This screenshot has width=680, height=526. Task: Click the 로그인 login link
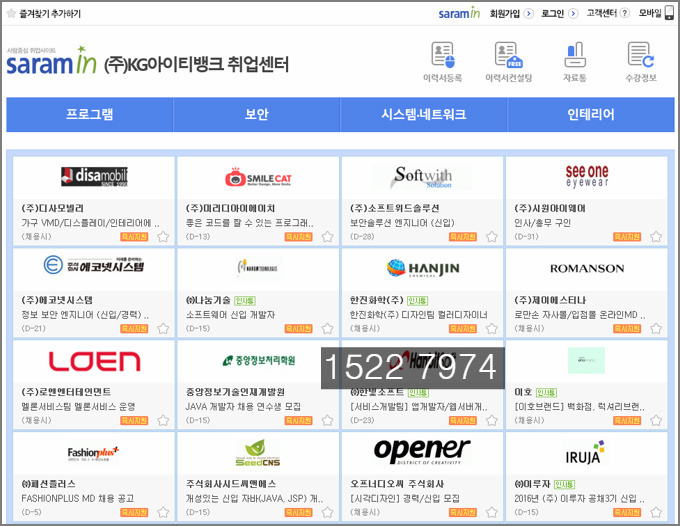(x=552, y=13)
